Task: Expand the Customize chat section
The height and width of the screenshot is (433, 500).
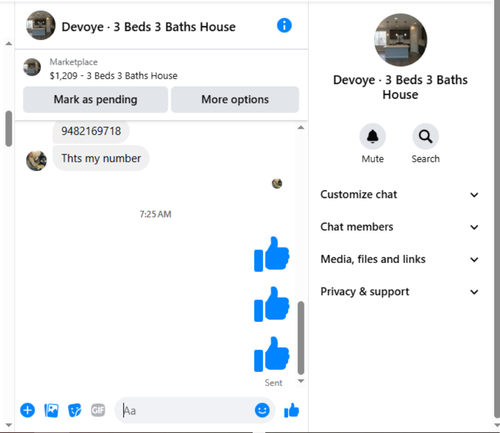Action: [399, 194]
